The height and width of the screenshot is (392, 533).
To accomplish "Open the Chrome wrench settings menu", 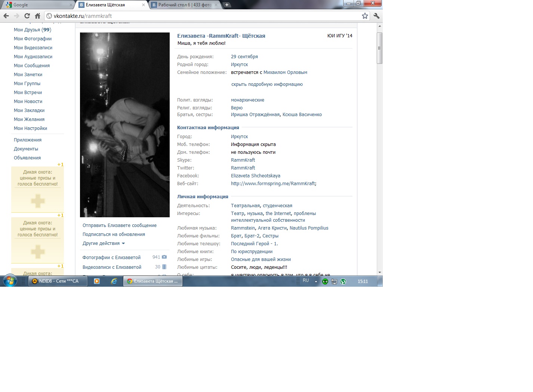I will click(x=376, y=16).
